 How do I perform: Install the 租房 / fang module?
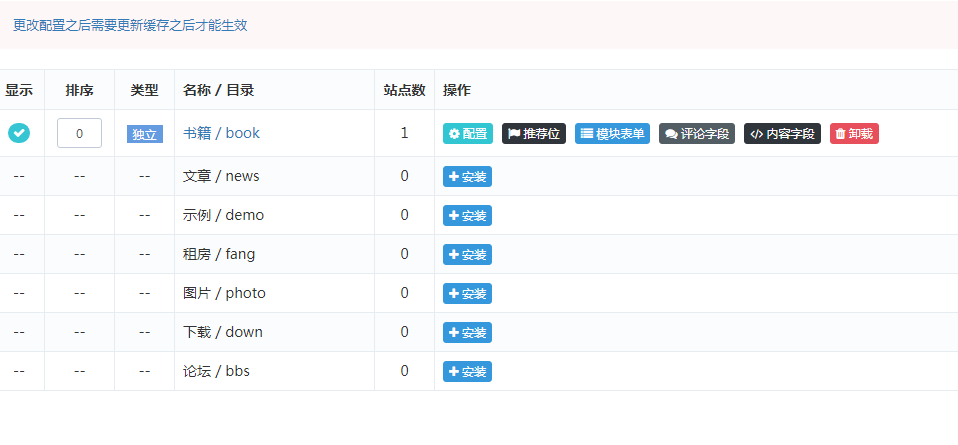coord(467,255)
